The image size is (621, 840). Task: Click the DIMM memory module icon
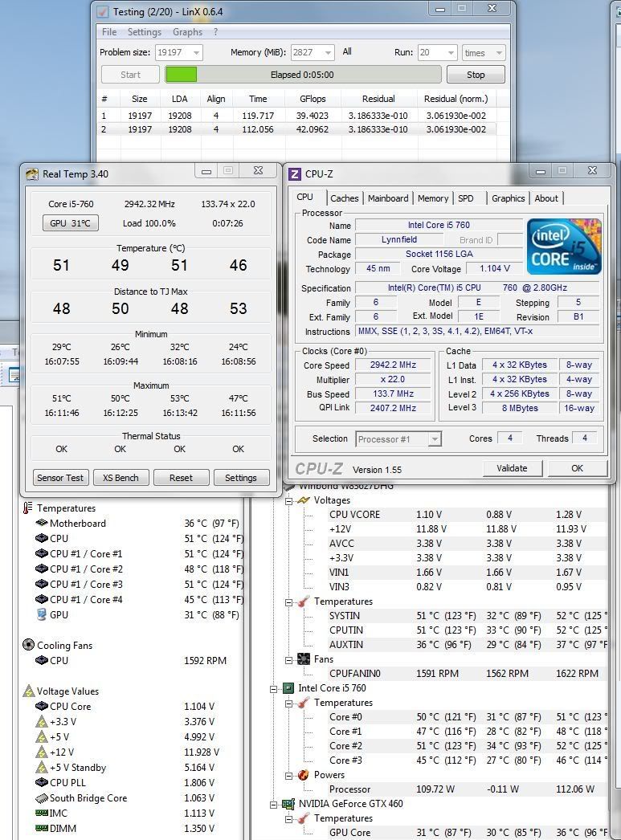41,828
